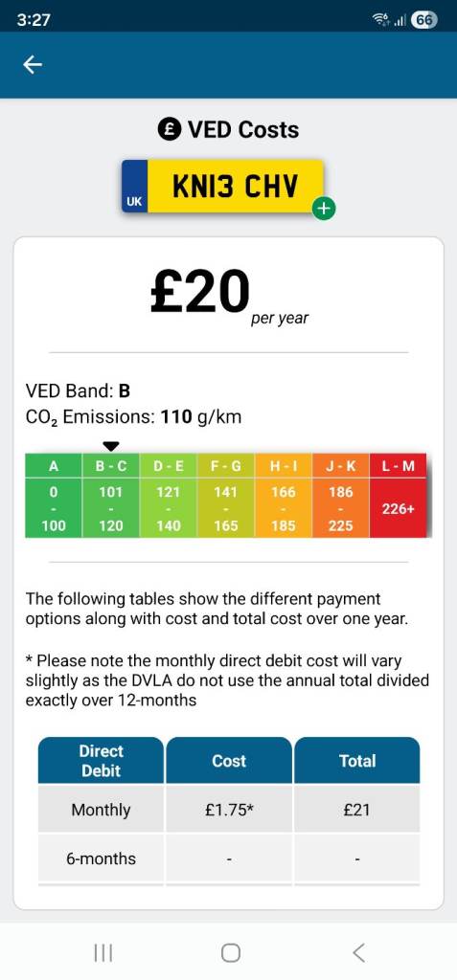Tap the Total column header

coord(356,761)
